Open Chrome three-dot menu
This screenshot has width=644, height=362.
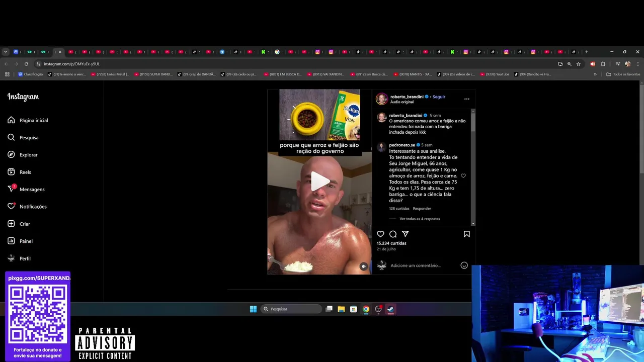click(x=637, y=64)
